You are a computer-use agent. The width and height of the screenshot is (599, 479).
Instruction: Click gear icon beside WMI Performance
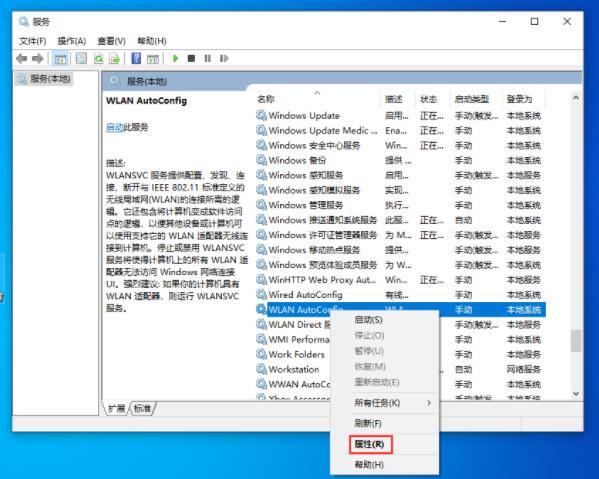click(261, 339)
